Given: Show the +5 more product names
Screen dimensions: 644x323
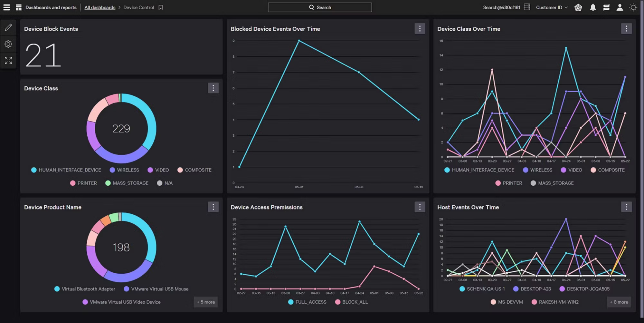Looking at the screenshot, I should [x=206, y=302].
